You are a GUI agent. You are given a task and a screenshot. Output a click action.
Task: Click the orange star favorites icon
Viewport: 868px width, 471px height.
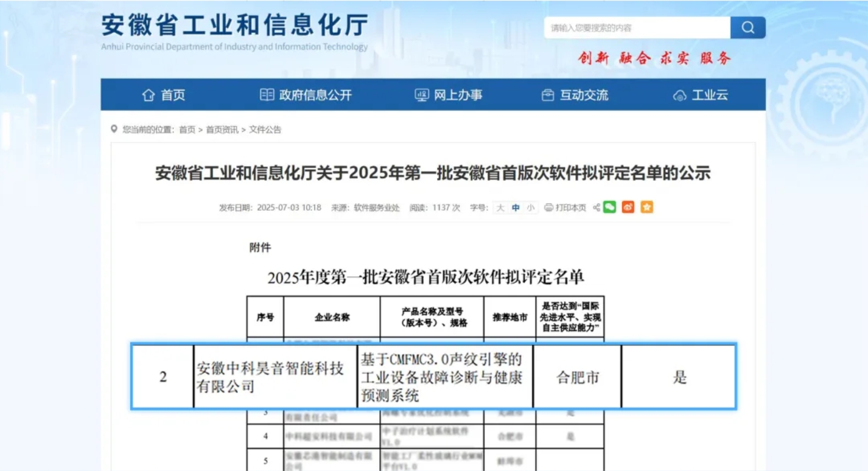pyautogui.click(x=646, y=208)
